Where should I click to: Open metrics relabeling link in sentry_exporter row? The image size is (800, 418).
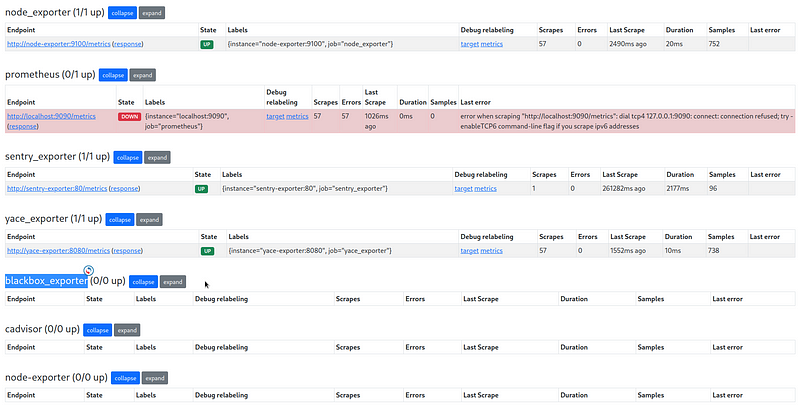[x=485, y=188]
